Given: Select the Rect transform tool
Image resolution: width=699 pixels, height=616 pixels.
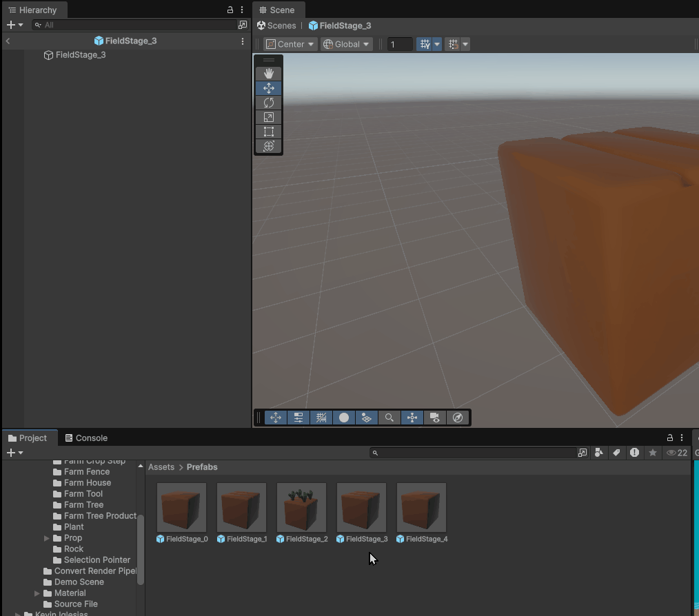Looking at the screenshot, I should (269, 132).
